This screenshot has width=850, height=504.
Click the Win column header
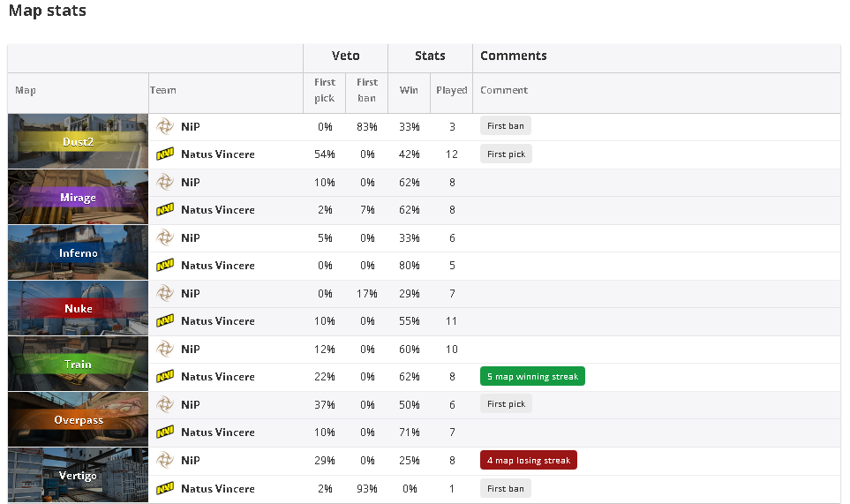point(409,90)
